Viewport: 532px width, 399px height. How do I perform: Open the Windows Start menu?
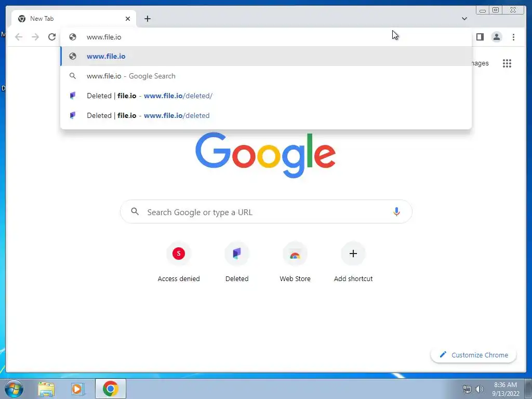pyautogui.click(x=14, y=389)
